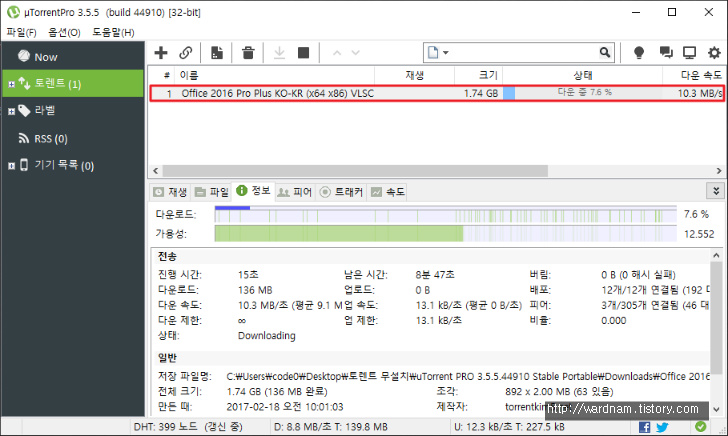This screenshot has height=436, width=728.
Task: Click the D: 8.8 MB/초 status entry
Action: pos(331,426)
